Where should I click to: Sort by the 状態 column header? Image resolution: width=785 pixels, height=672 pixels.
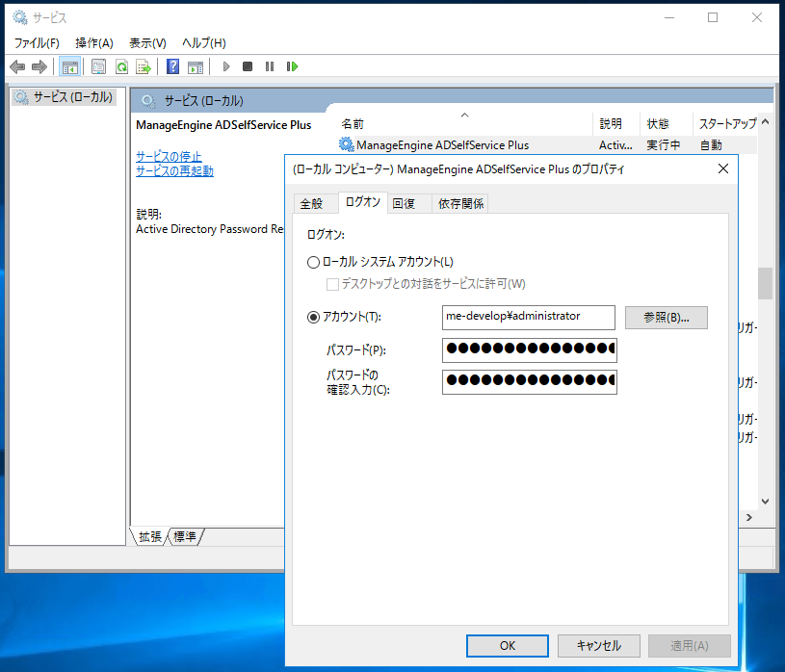[667, 123]
